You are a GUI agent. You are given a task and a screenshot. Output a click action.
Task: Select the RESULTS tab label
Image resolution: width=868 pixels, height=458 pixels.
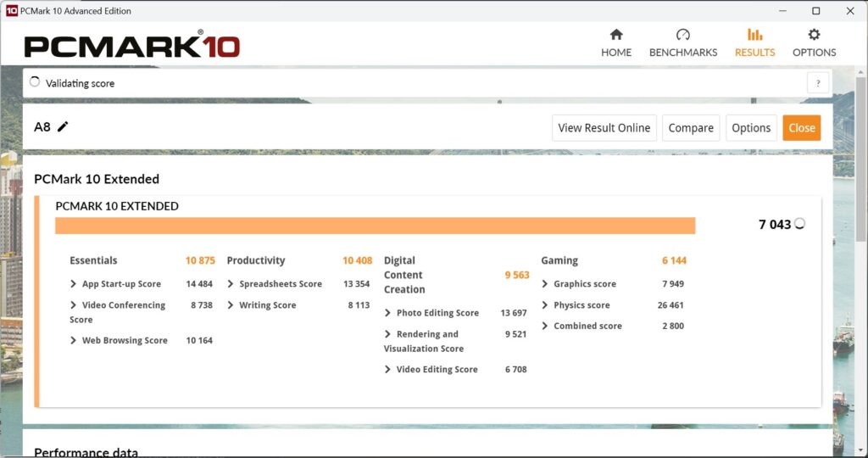pyautogui.click(x=754, y=52)
